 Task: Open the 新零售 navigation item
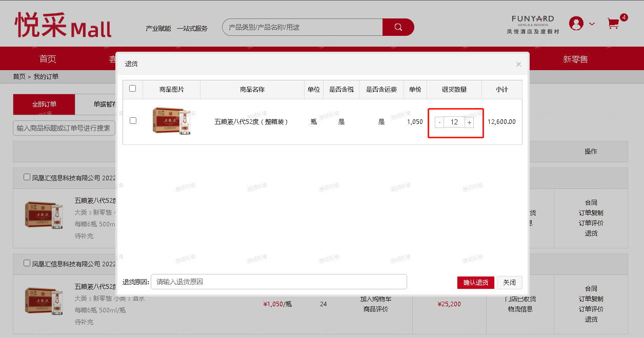click(x=575, y=59)
